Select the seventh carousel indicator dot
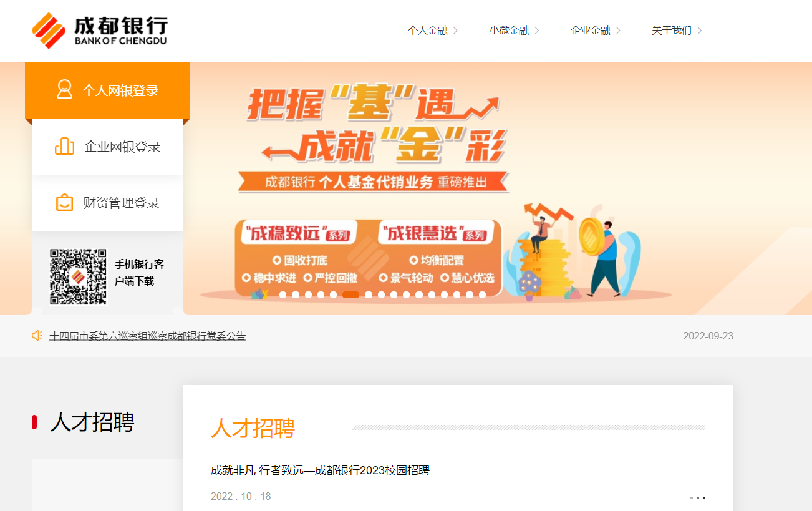The height and width of the screenshot is (511, 812). click(369, 295)
